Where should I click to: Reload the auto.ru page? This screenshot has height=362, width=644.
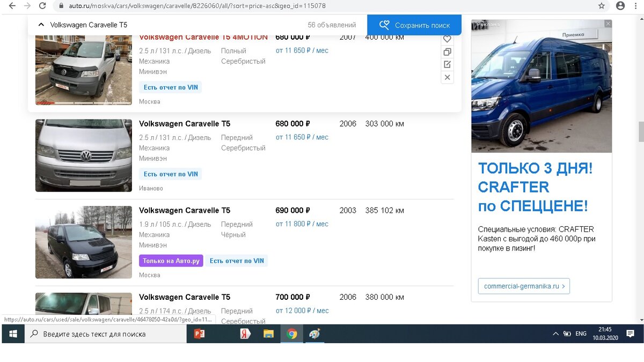point(42,6)
